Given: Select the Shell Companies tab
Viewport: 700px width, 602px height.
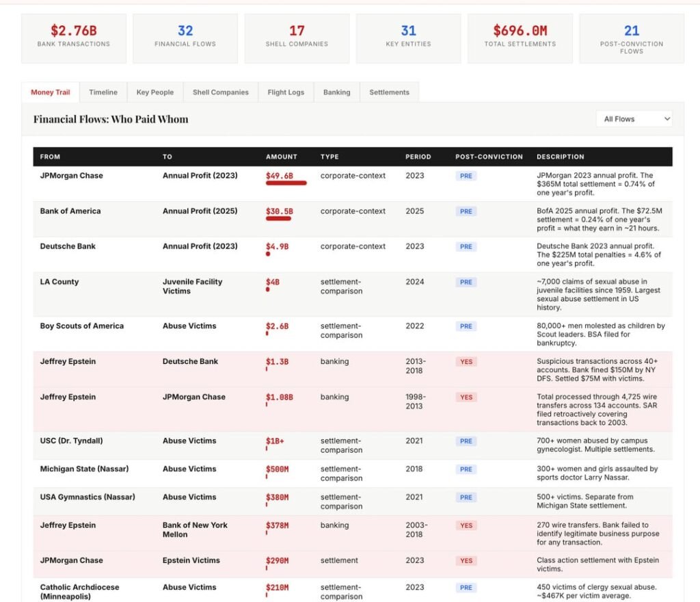Looking at the screenshot, I should tap(220, 92).
